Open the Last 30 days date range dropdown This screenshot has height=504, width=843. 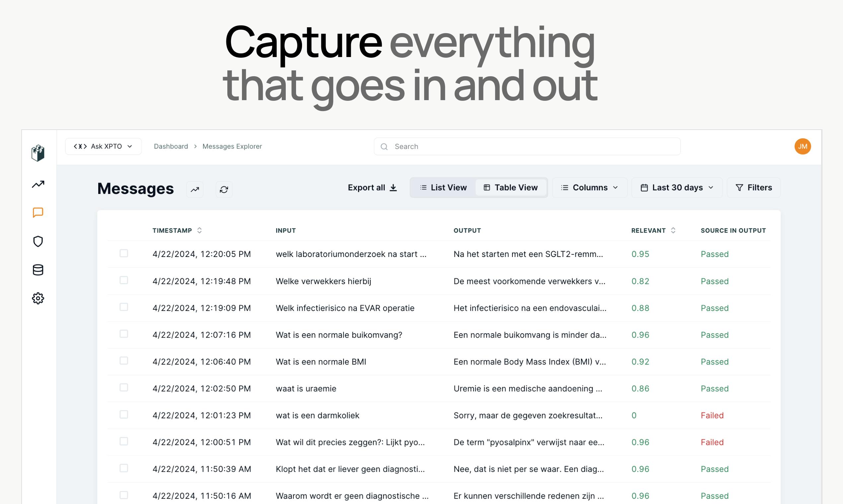point(677,187)
